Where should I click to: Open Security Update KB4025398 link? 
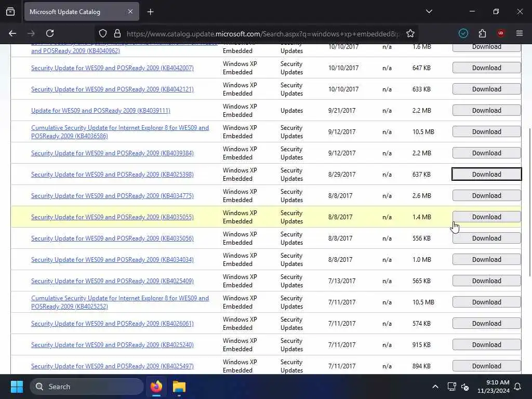point(112,175)
